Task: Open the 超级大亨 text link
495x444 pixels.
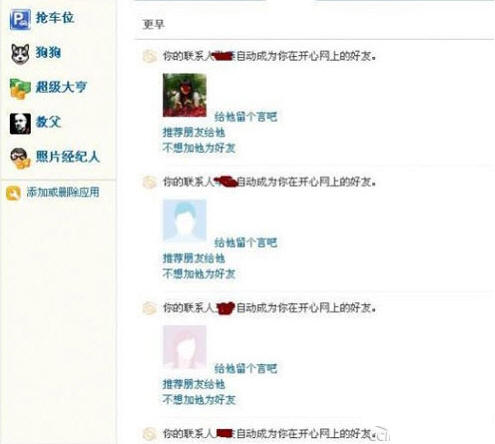Action: (61, 87)
